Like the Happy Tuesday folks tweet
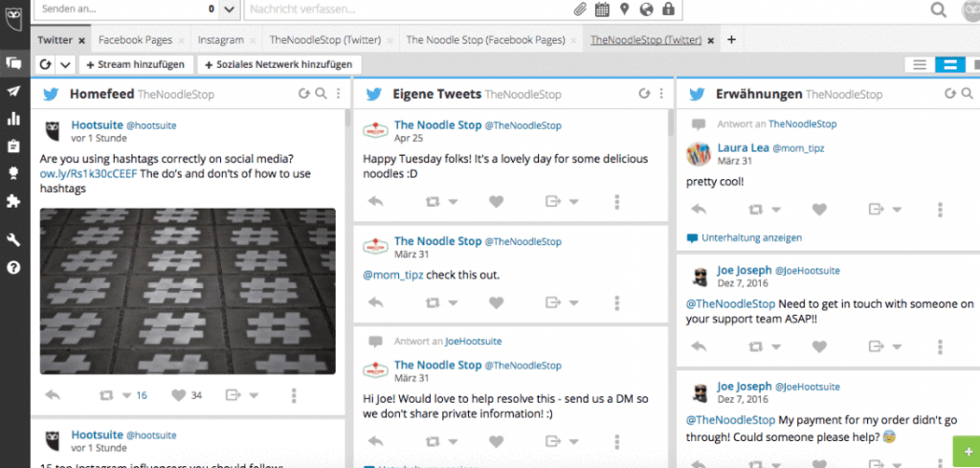Screen dimensions: 980x468 click(x=497, y=201)
